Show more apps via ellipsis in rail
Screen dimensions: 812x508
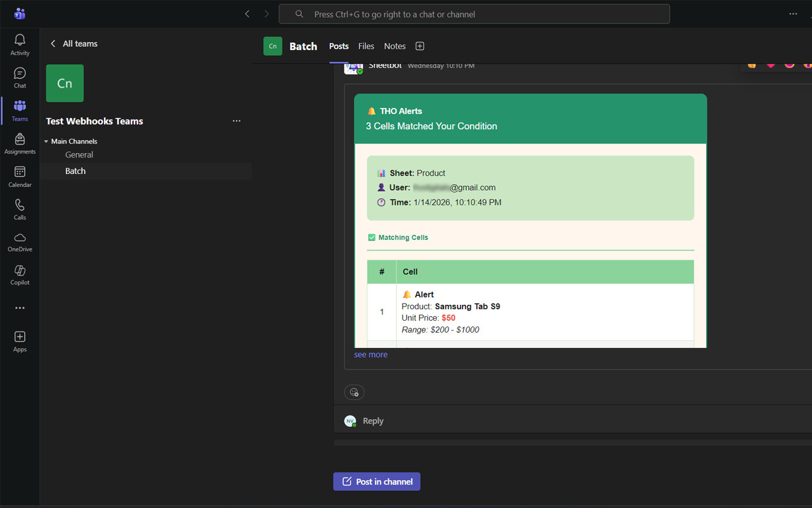tap(20, 308)
